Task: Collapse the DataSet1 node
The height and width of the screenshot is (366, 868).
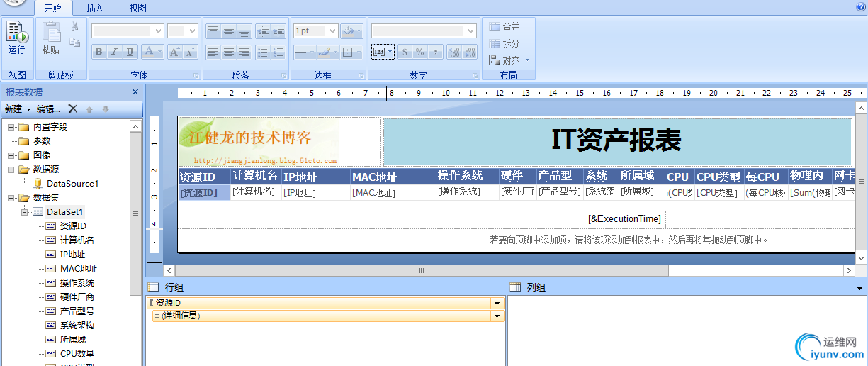Action: (25, 212)
